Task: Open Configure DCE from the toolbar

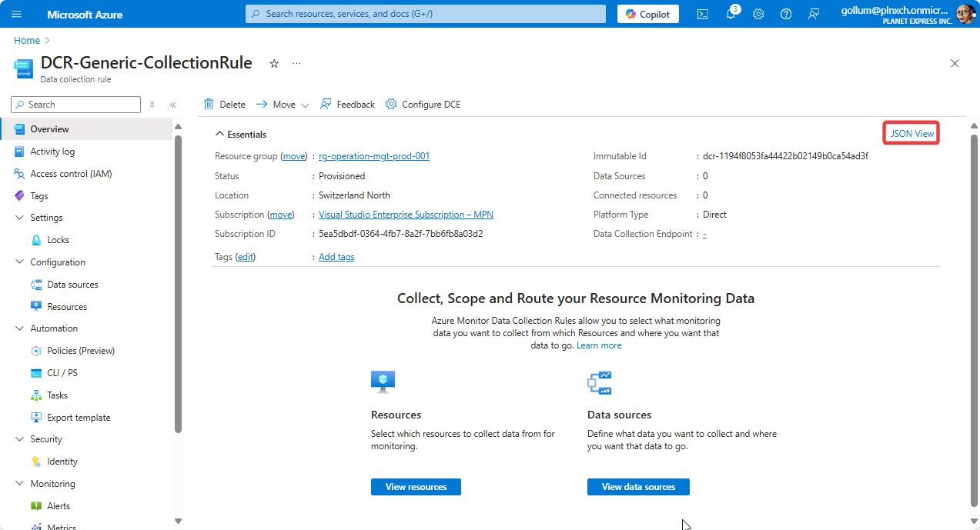Action: point(423,105)
